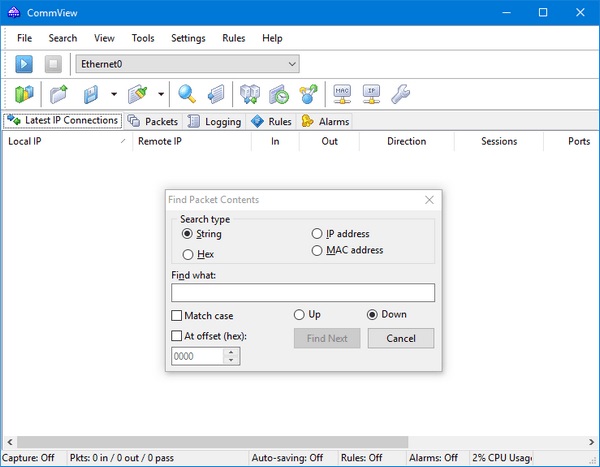Switch to the Latest IP Connections tab
The image size is (600, 467).
pos(63,121)
